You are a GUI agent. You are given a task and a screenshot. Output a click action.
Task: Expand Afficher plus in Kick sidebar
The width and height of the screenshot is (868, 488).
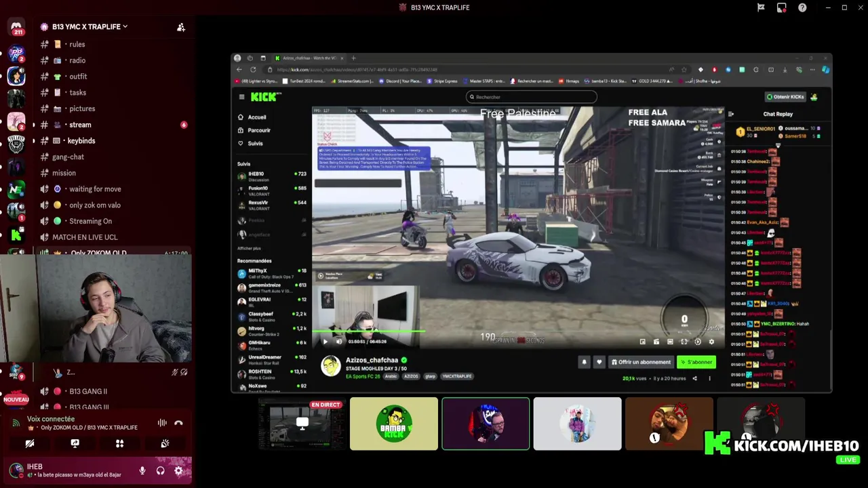click(x=249, y=248)
